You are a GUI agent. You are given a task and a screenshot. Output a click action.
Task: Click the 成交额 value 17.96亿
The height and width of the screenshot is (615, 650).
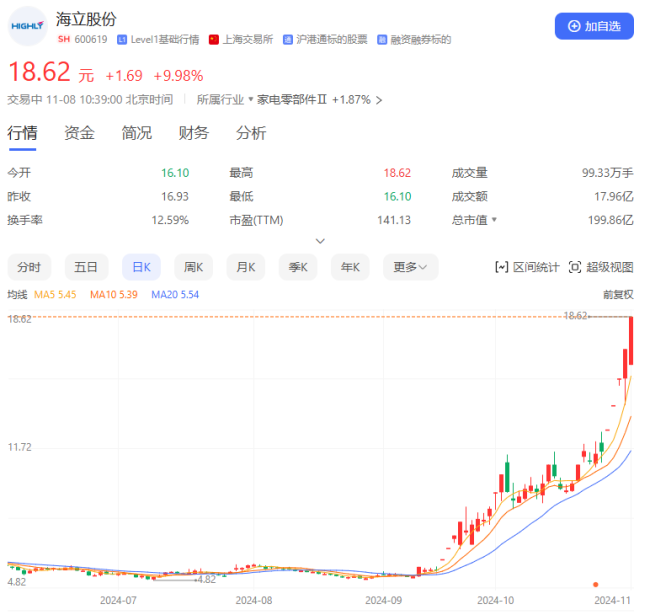[x=614, y=196]
